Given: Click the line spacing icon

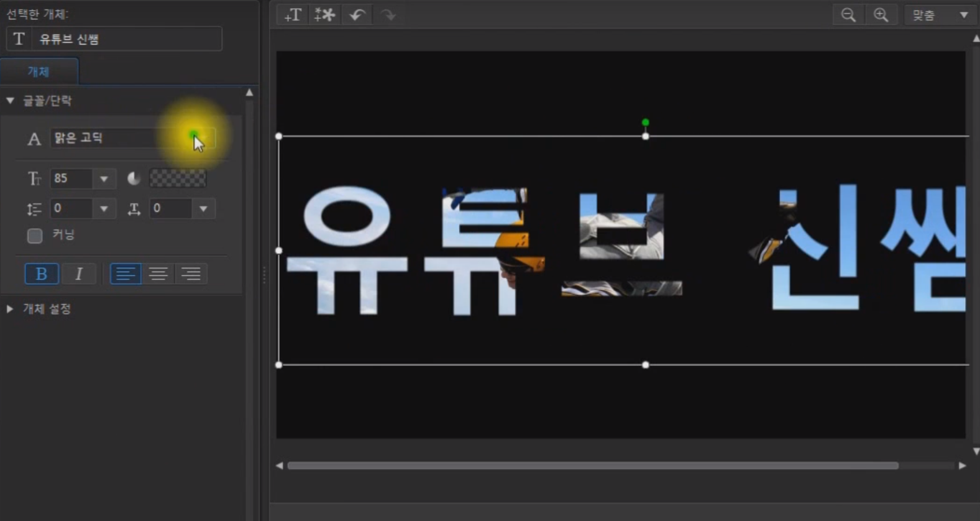Looking at the screenshot, I should [x=34, y=210].
